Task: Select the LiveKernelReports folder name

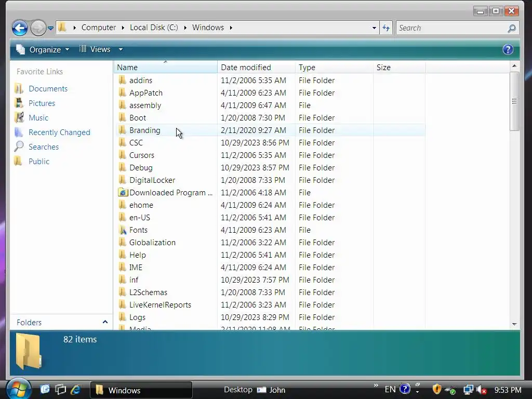Action: coord(160,304)
